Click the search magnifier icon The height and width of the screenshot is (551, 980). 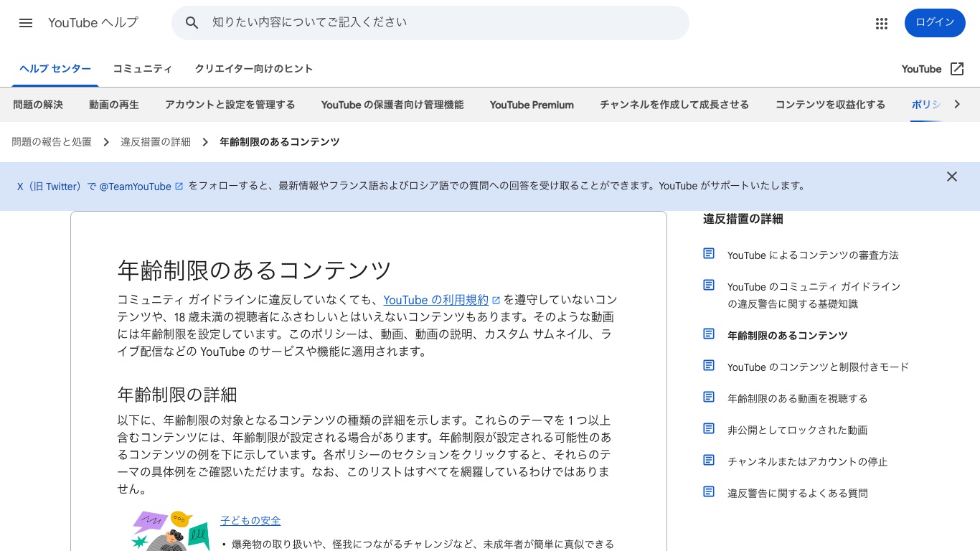[192, 23]
